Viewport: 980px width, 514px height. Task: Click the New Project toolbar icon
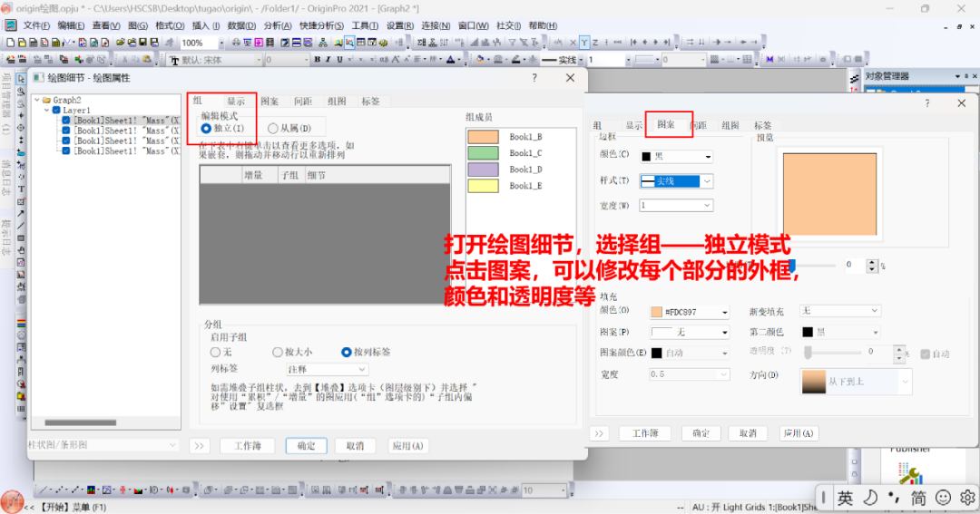pyautogui.click(x=11, y=43)
